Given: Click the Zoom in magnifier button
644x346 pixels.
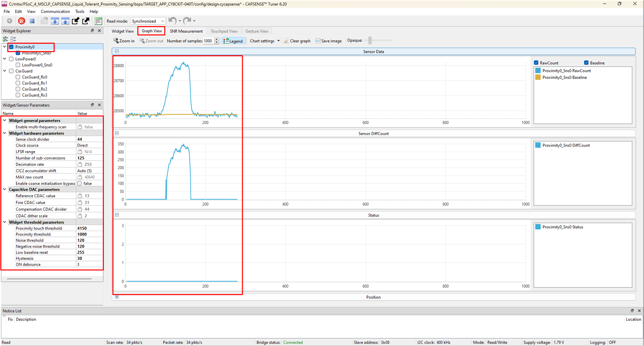Looking at the screenshot, I should pos(124,41).
